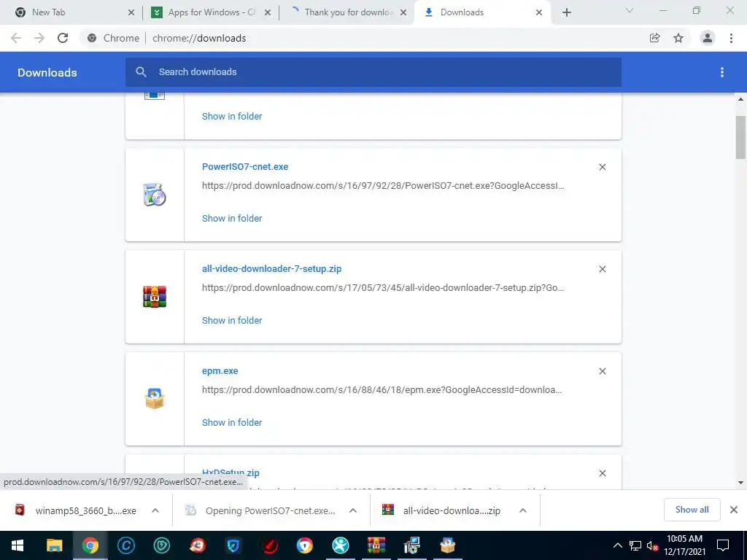This screenshot has height=560, width=747.
Task: Open the Windows Start menu
Action: [18, 545]
